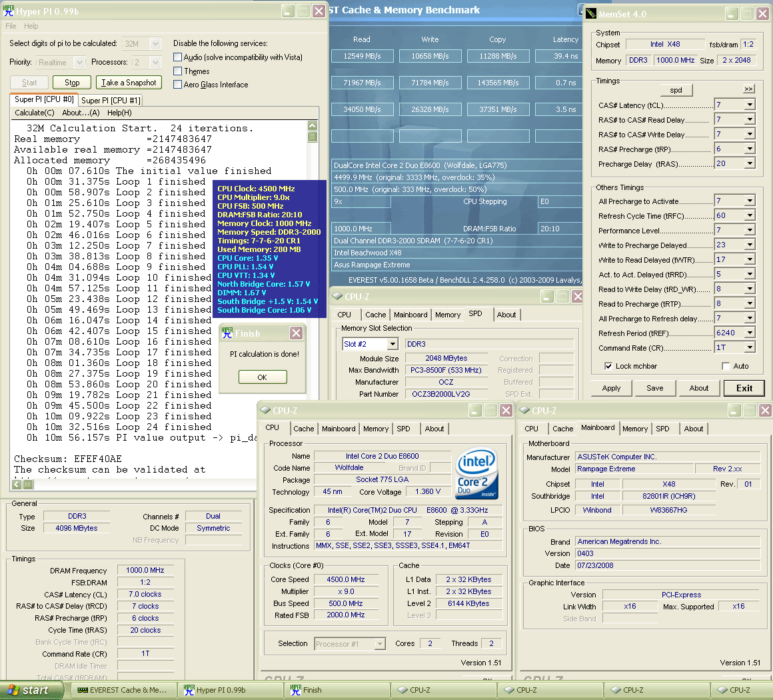
Task: Click Take a Snapshot button
Action: (129, 83)
